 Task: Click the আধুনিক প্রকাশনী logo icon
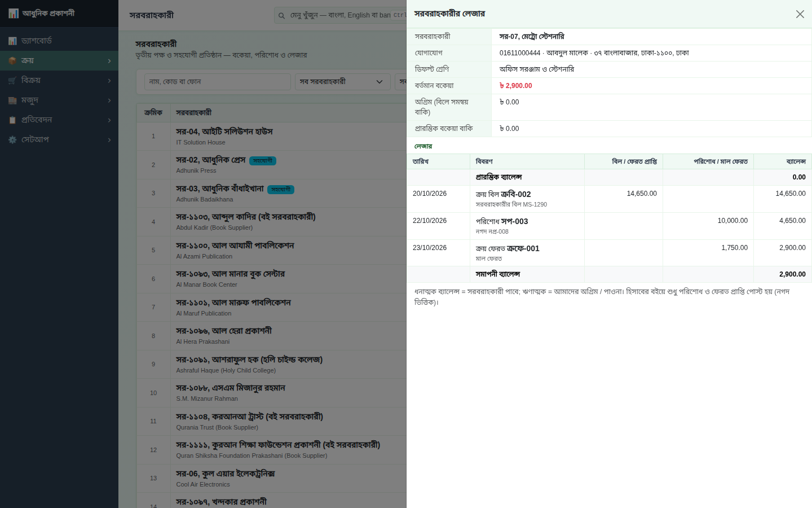(14, 14)
